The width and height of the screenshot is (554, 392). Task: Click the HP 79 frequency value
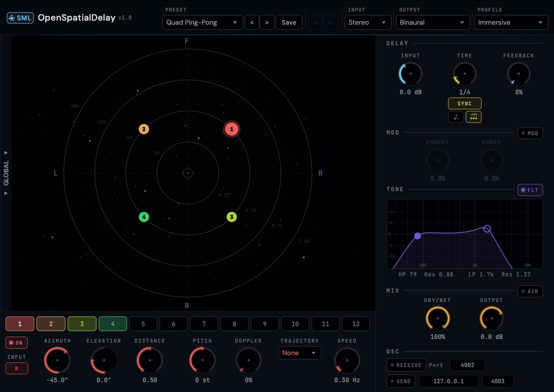[x=408, y=275]
